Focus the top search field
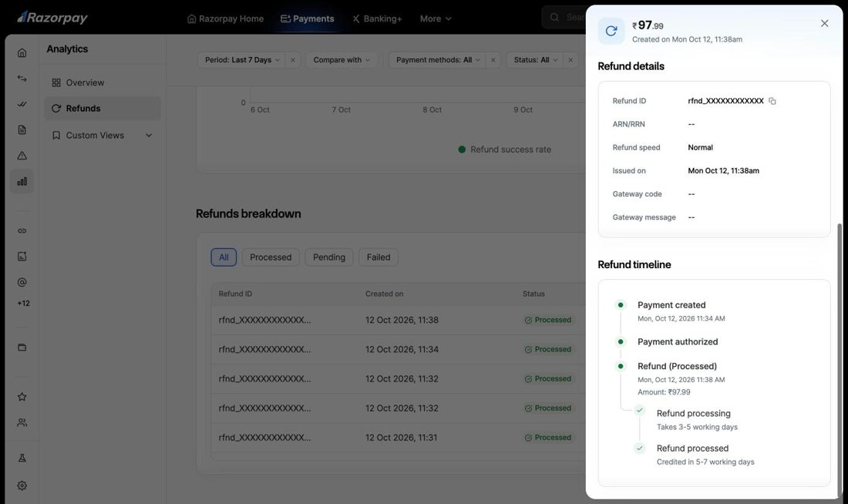The height and width of the screenshot is (504, 848). click(x=564, y=17)
